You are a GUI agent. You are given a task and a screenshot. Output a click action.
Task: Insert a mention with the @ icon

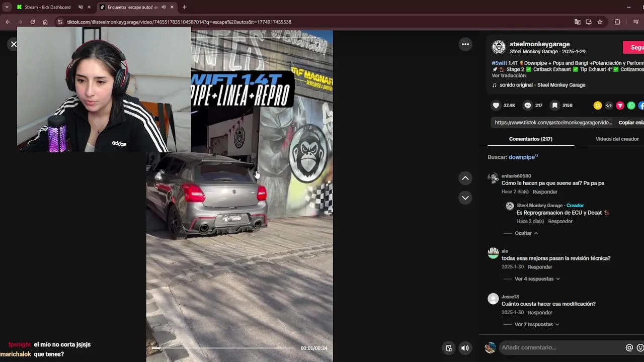629,347
